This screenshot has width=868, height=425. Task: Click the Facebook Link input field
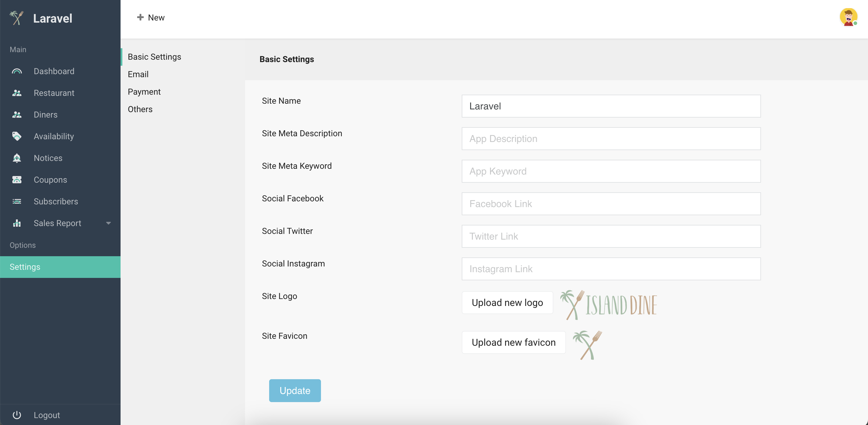coord(611,204)
